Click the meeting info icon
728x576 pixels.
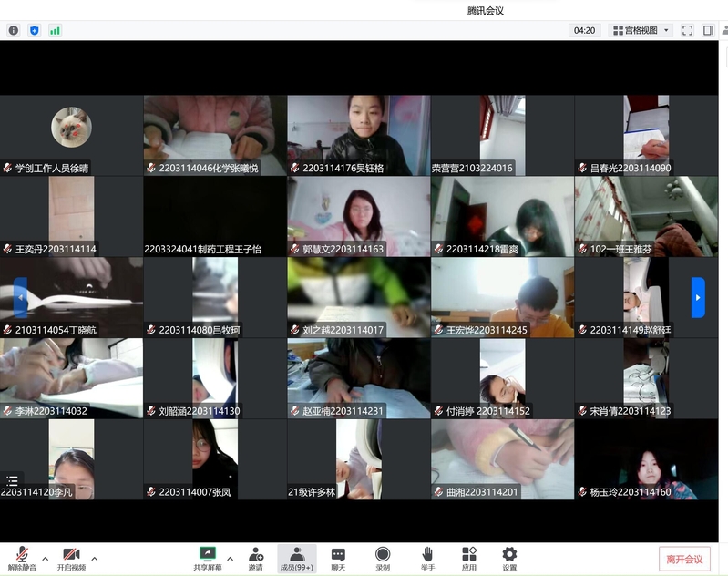point(14,30)
